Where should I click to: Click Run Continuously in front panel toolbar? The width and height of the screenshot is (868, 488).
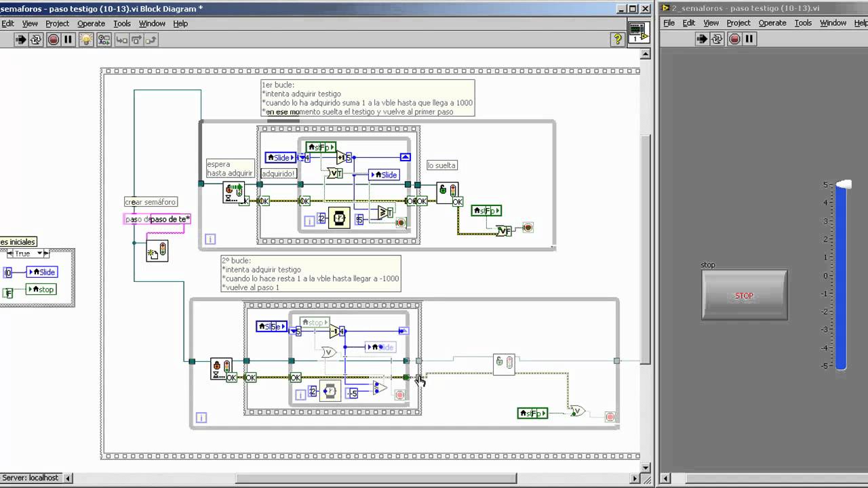pos(717,39)
